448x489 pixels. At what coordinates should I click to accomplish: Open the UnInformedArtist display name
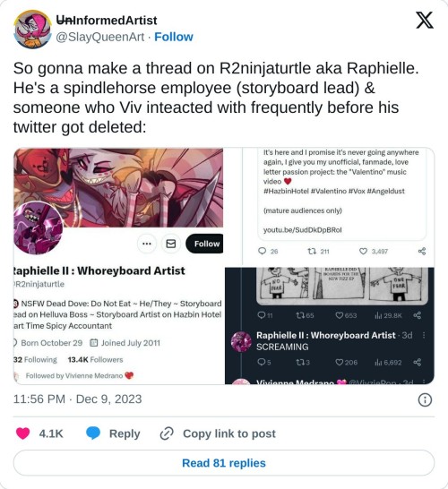(x=107, y=21)
